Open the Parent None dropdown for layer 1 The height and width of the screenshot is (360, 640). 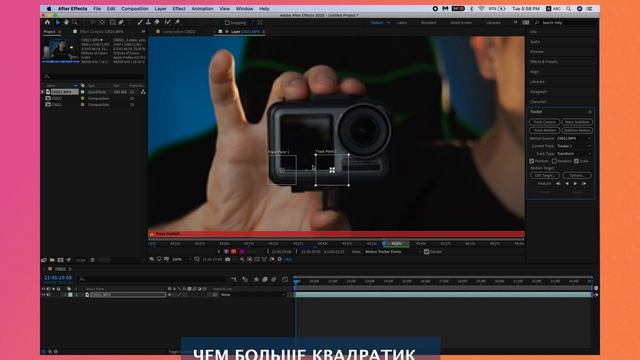[x=252, y=295]
